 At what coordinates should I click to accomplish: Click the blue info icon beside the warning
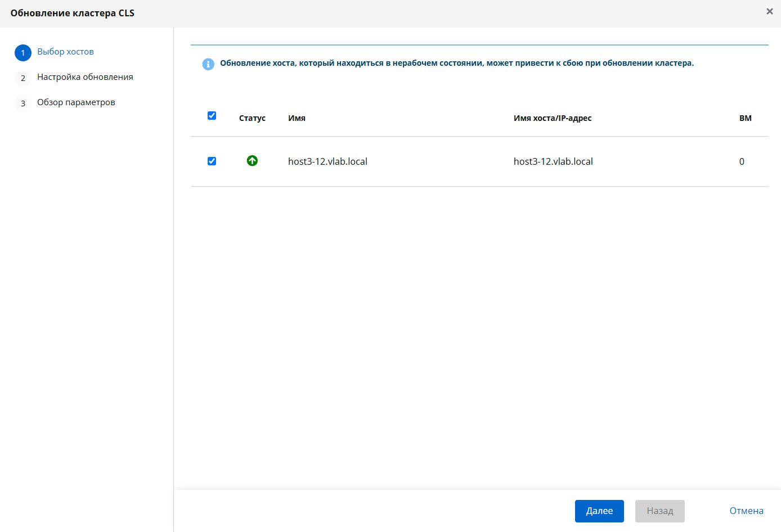point(208,64)
